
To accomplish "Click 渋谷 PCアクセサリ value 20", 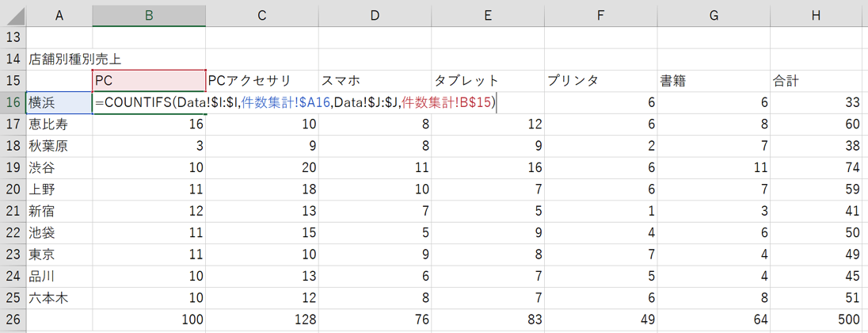I will pyautogui.click(x=262, y=168).
